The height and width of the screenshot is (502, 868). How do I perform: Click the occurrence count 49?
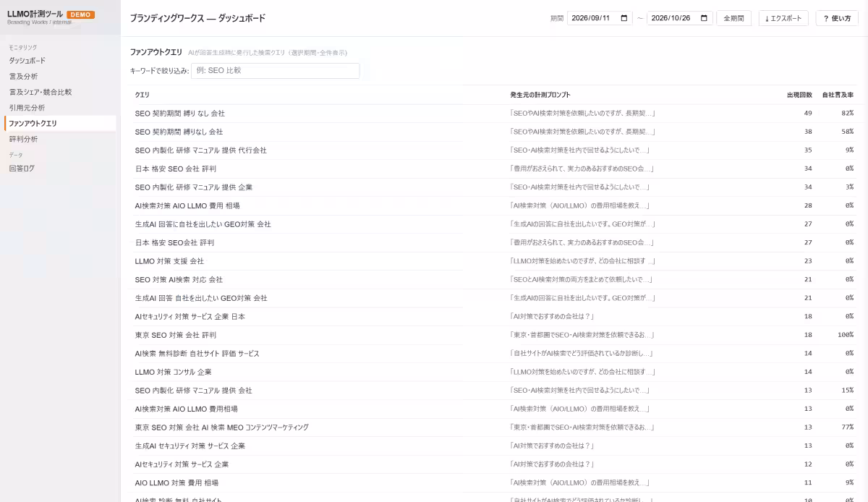click(808, 114)
